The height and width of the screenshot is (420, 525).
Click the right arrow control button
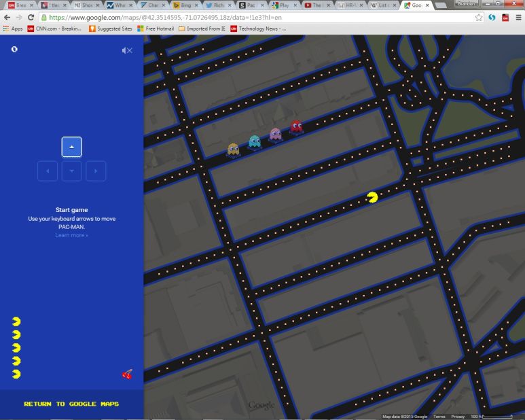tap(96, 171)
